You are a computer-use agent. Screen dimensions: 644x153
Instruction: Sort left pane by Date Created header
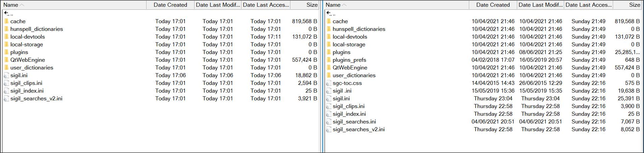click(170, 5)
